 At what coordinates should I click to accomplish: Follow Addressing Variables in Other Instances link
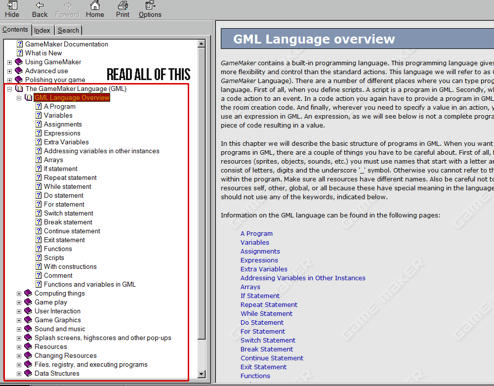(x=303, y=278)
